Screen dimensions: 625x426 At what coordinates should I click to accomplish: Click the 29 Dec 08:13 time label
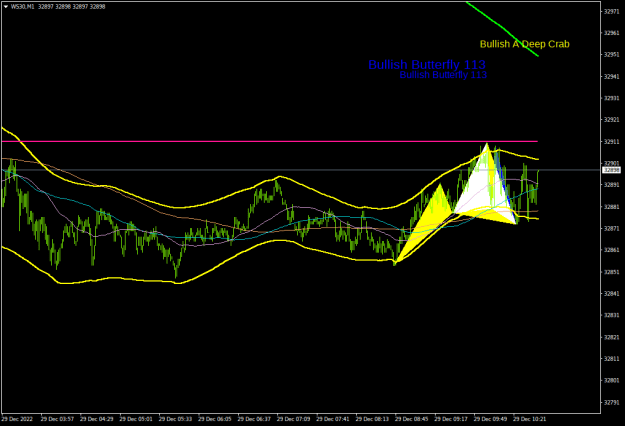pos(372,419)
